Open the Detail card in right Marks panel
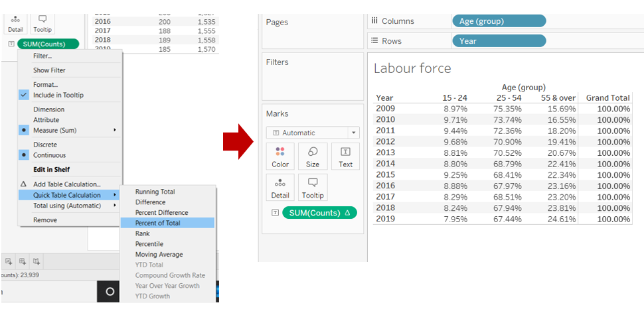 click(x=280, y=188)
